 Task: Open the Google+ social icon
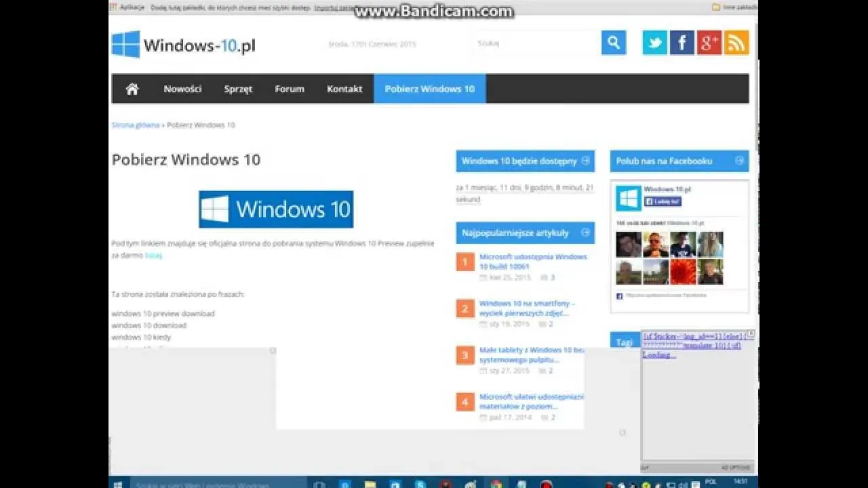709,43
